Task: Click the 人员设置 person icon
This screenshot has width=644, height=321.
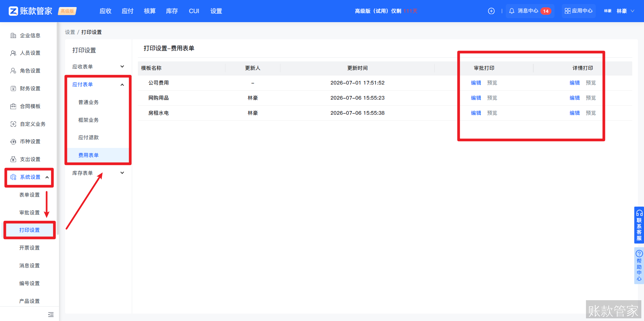Action: click(x=13, y=53)
